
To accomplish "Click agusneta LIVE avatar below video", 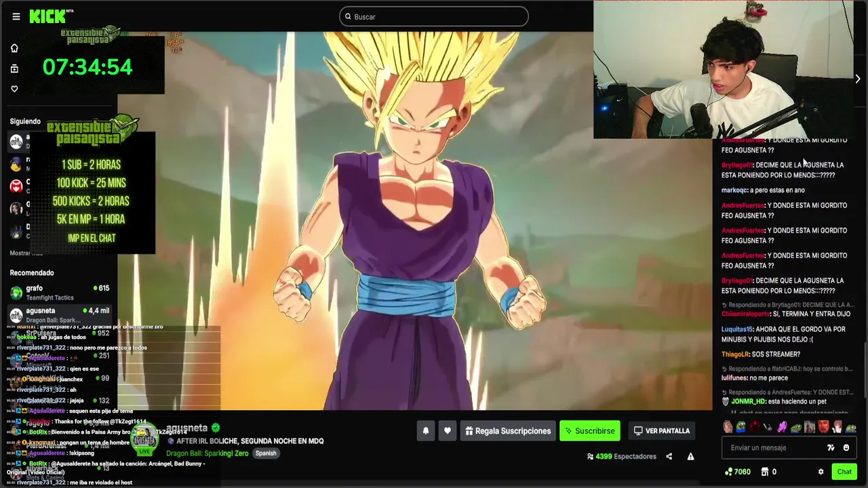I will (x=144, y=441).
